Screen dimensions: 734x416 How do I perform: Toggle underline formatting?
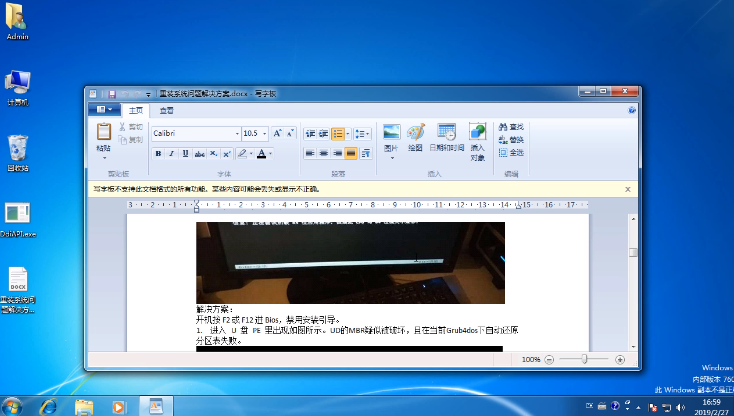coord(185,154)
